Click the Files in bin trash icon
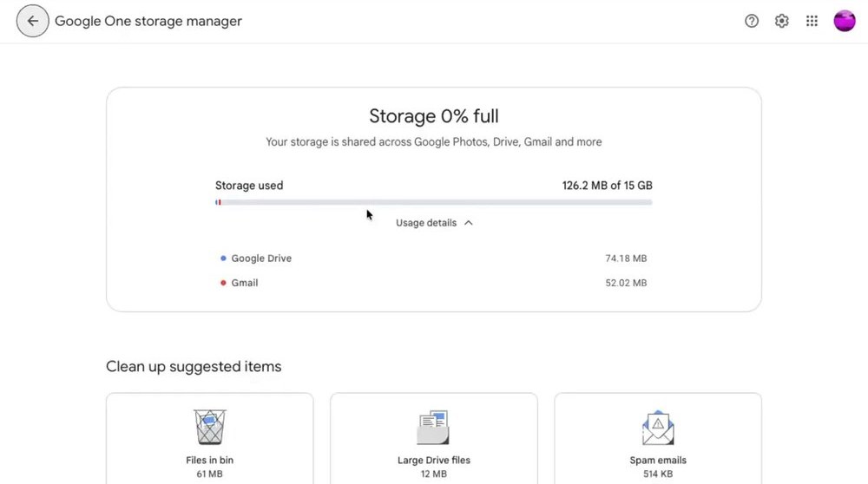Image resolution: width=868 pixels, height=484 pixels. (210, 427)
